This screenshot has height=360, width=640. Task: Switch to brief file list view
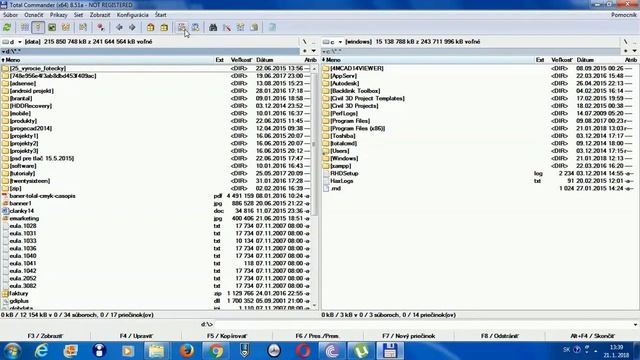(x=24, y=27)
